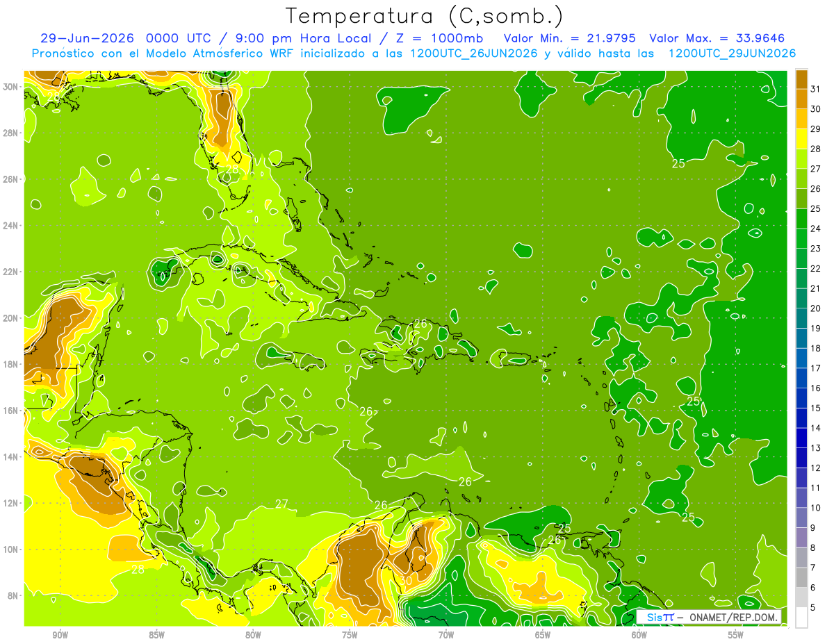Click legend label 31 on the color bar
Viewport: 834px width, 644px height.
pos(816,89)
